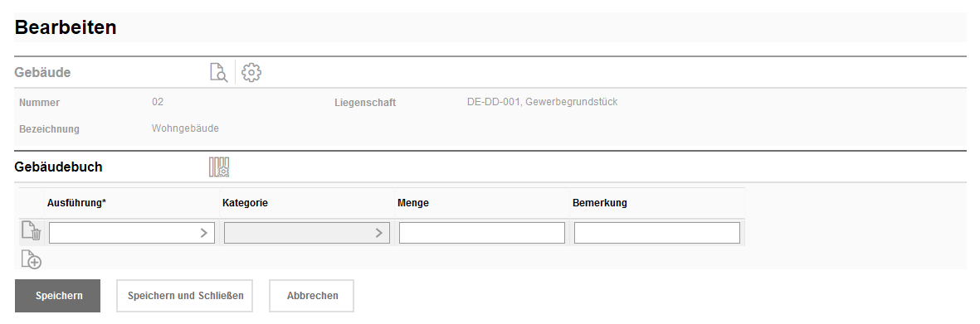Select the Ausführung* column header
The image size is (980, 324).
click(77, 203)
